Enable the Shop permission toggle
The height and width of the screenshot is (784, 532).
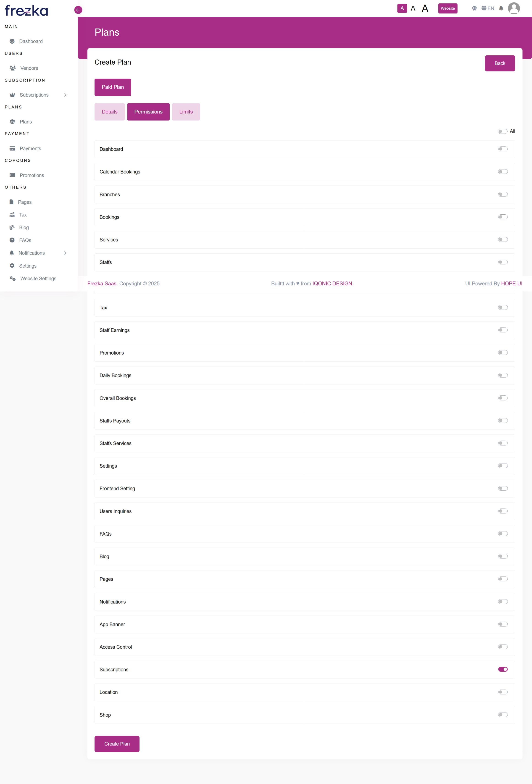click(x=503, y=715)
